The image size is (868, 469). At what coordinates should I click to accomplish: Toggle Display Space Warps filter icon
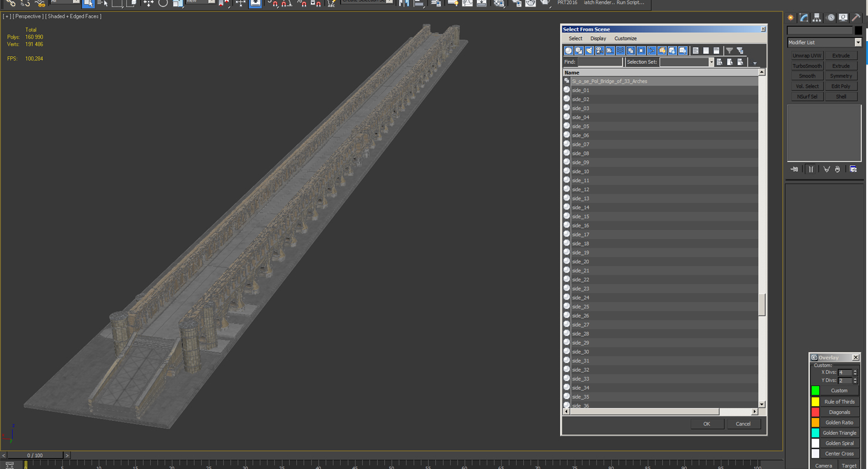click(x=621, y=51)
